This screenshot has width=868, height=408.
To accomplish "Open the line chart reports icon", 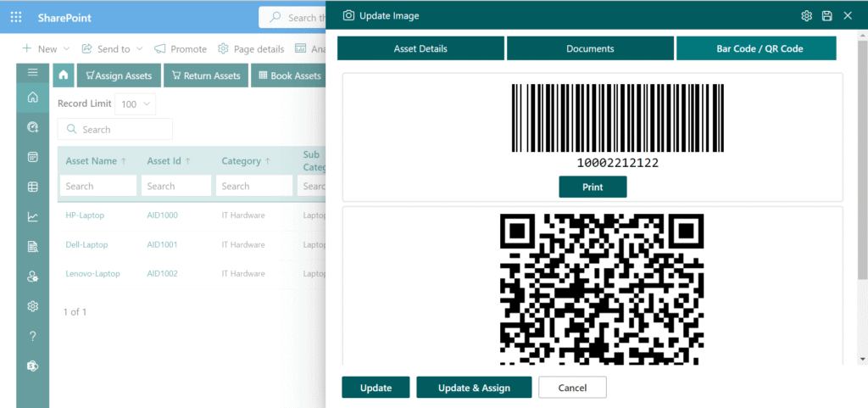I will click(x=33, y=217).
